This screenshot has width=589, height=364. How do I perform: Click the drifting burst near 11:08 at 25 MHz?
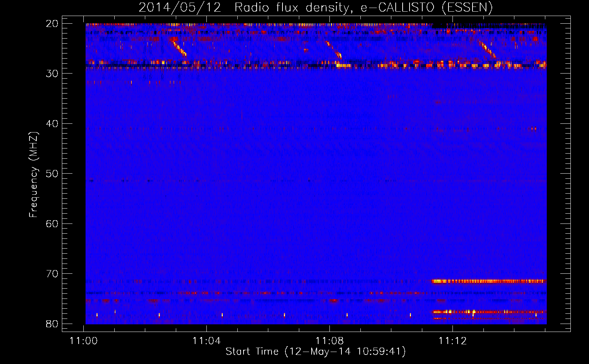pyautogui.click(x=334, y=49)
